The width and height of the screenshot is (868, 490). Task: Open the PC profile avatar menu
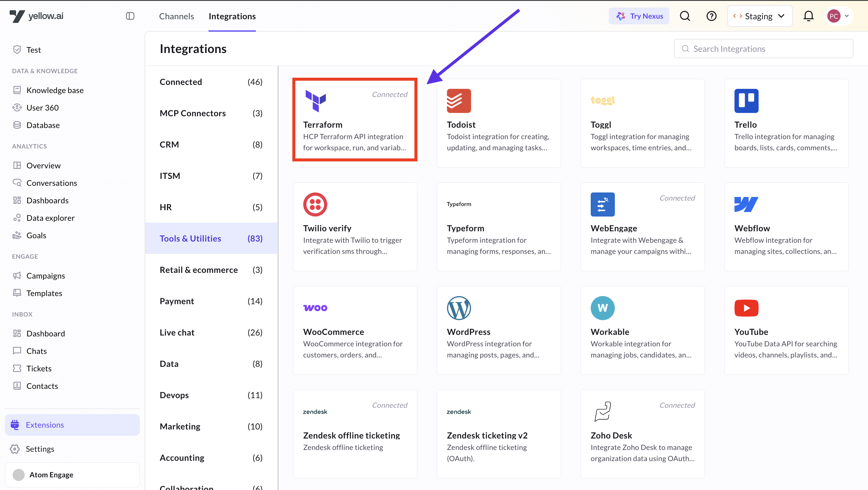(x=839, y=16)
